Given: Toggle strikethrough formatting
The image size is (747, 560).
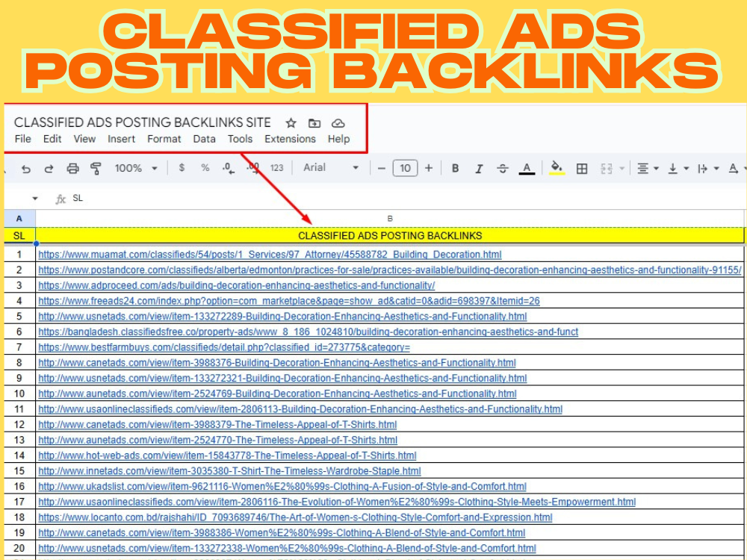Looking at the screenshot, I should coord(502,168).
